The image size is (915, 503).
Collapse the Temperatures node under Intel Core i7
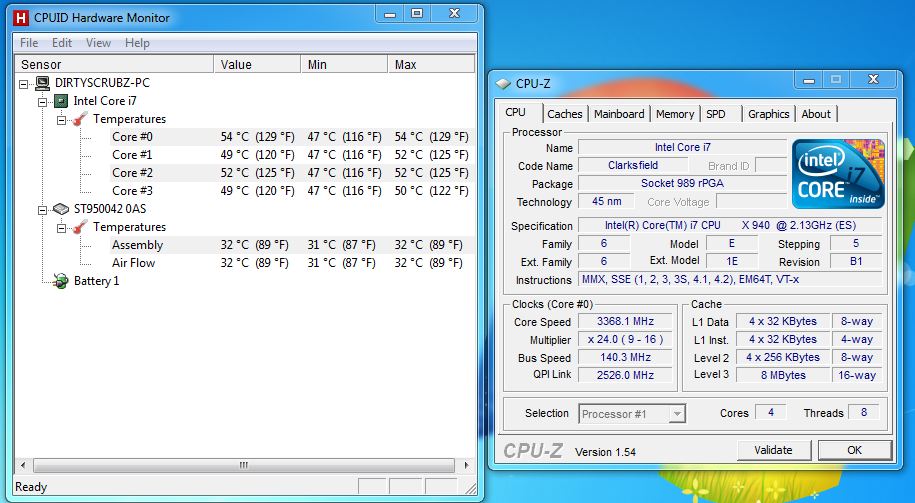pos(61,120)
